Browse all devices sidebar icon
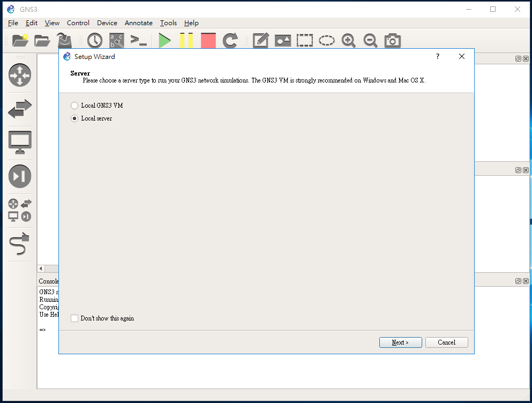This screenshot has width=532, height=403. 20,210
